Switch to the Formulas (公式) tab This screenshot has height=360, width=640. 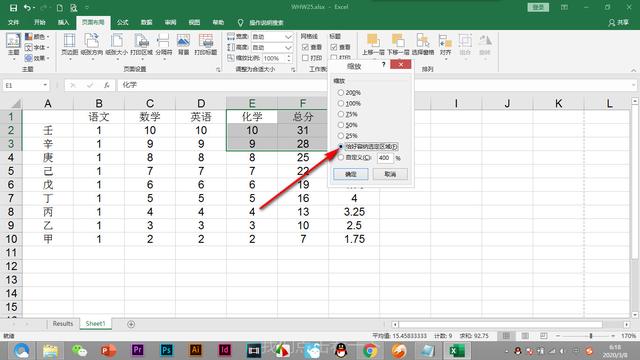[x=122, y=22]
